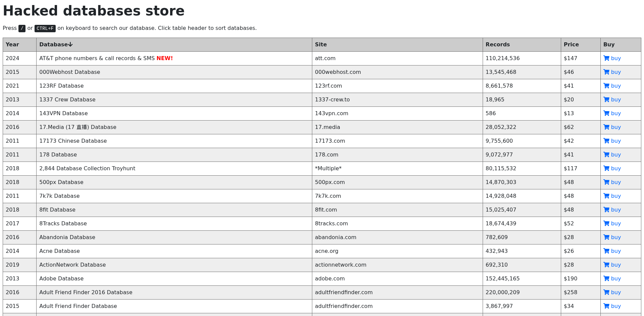Select the "3,867,997" records value
644x316 pixels.
(499, 306)
